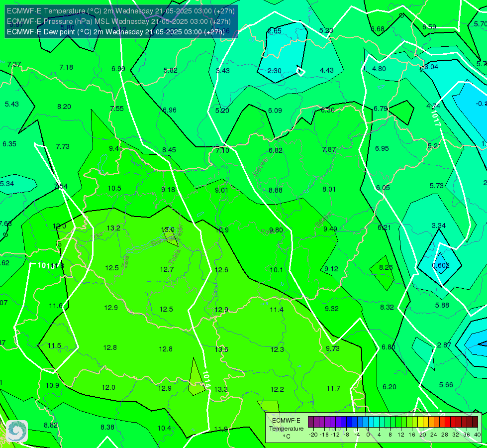The height and width of the screenshot is (448, 487).
Task: Click the dew point value 7.87
Action: tap(329, 149)
